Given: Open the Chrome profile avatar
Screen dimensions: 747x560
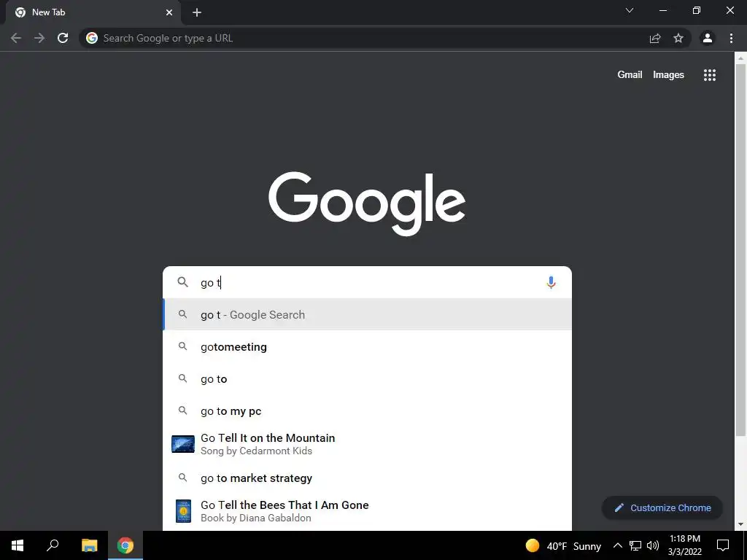Looking at the screenshot, I should click(708, 38).
